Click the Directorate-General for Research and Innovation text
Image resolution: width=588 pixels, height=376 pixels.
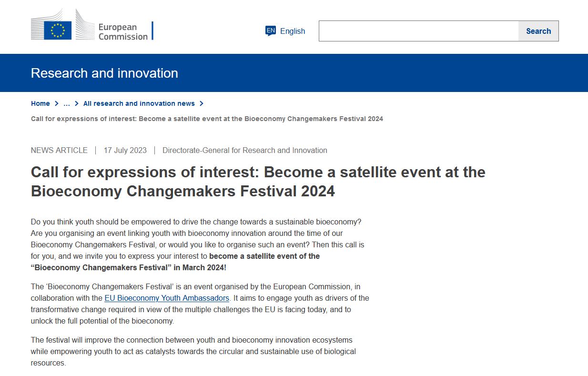(x=244, y=150)
